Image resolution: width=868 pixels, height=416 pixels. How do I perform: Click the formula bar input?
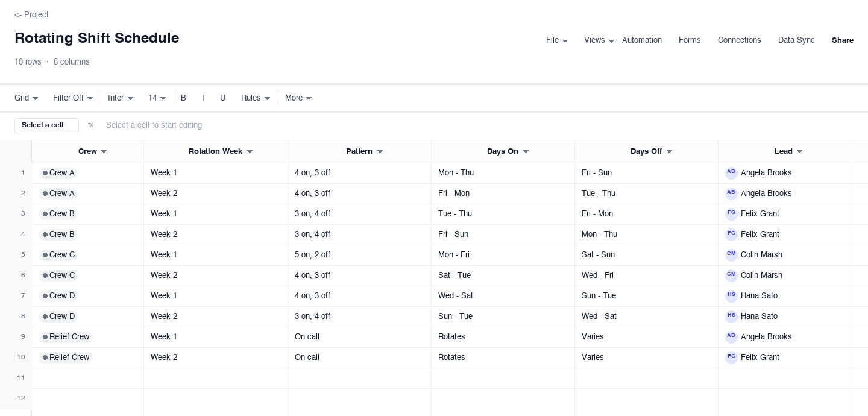pos(482,125)
